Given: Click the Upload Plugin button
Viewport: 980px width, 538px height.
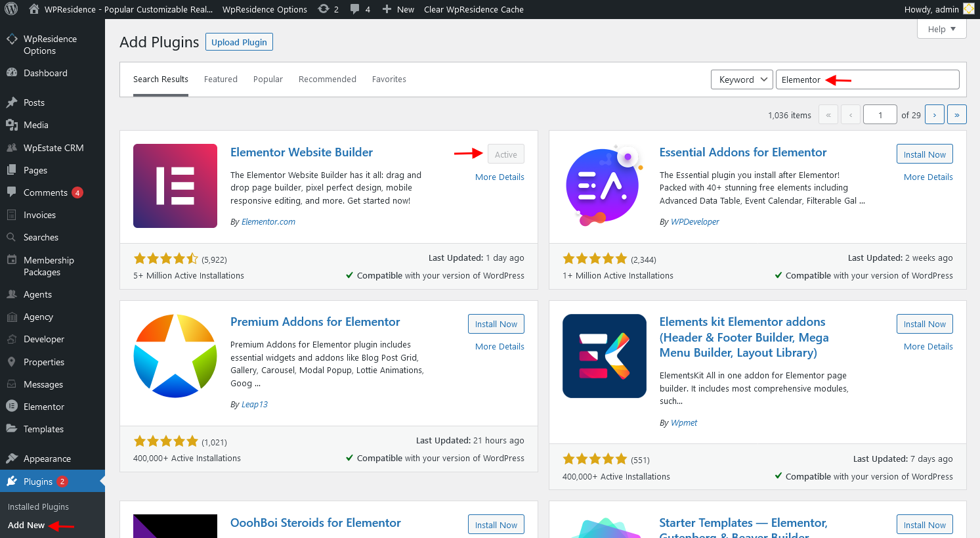Looking at the screenshot, I should point(239,42).
